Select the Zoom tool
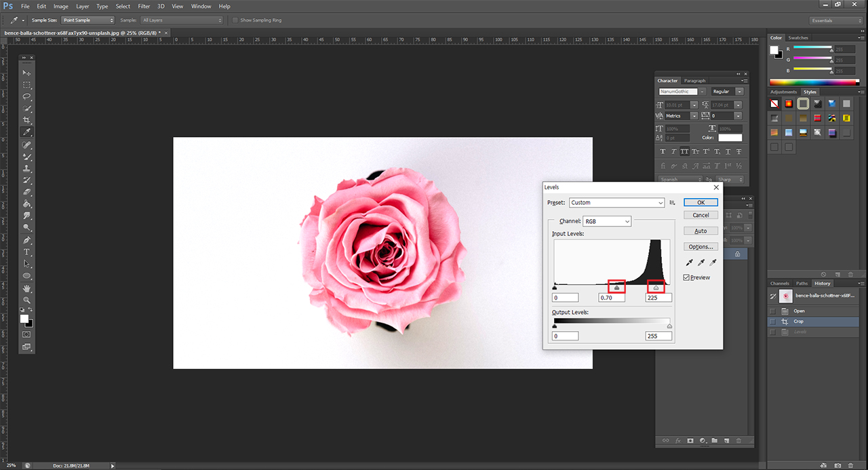The height and width of the screenshot is (470, 868). click(x=27, y=300)
